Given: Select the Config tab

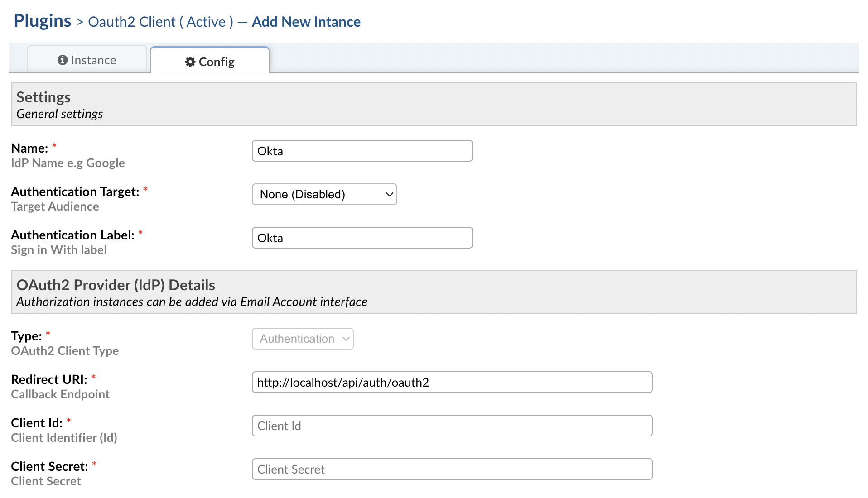Looking at the screenshot, I should (x=210, y=62).
